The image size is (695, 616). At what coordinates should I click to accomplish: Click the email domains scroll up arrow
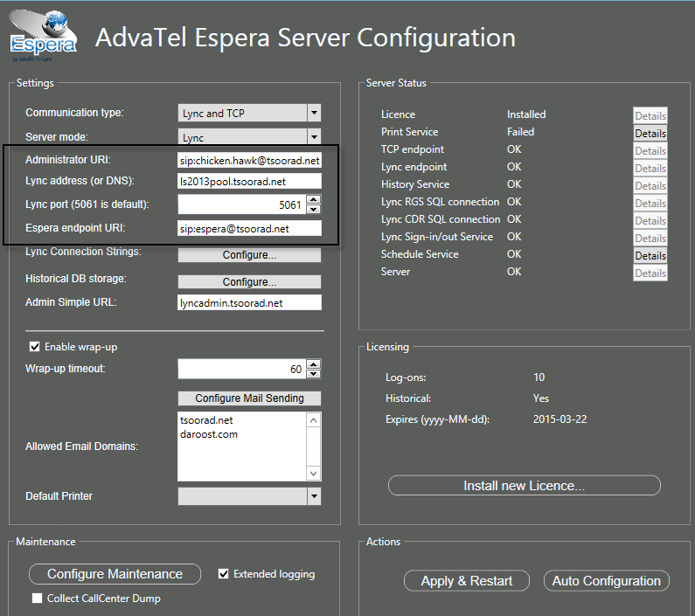coord(313,420)
